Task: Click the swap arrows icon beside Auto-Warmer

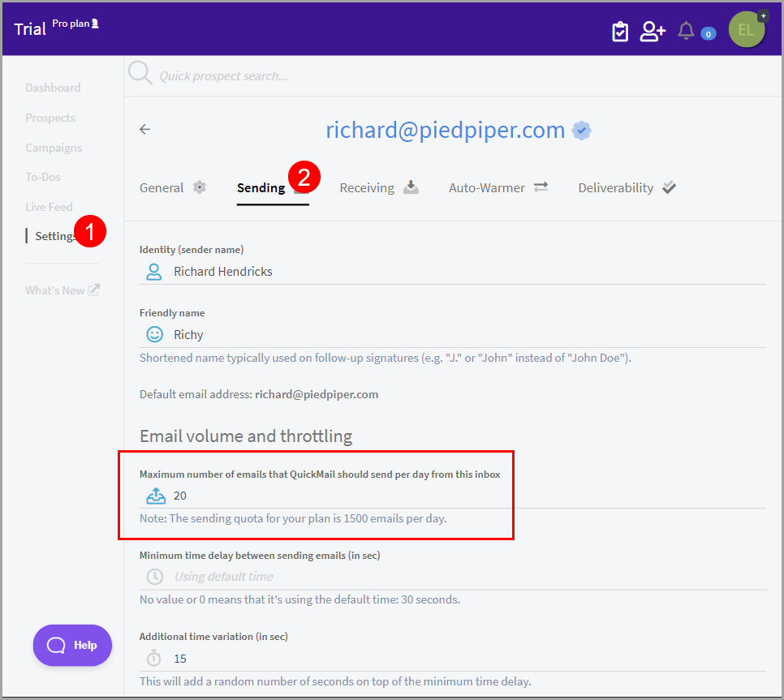Action: 541,187
